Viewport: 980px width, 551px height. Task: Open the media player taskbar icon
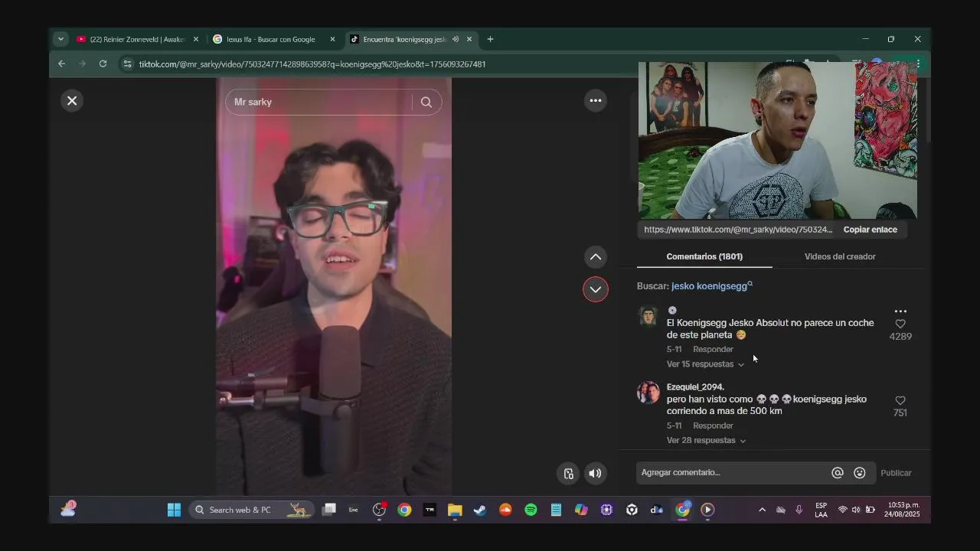pyautogui.click(x=707, y=510)
